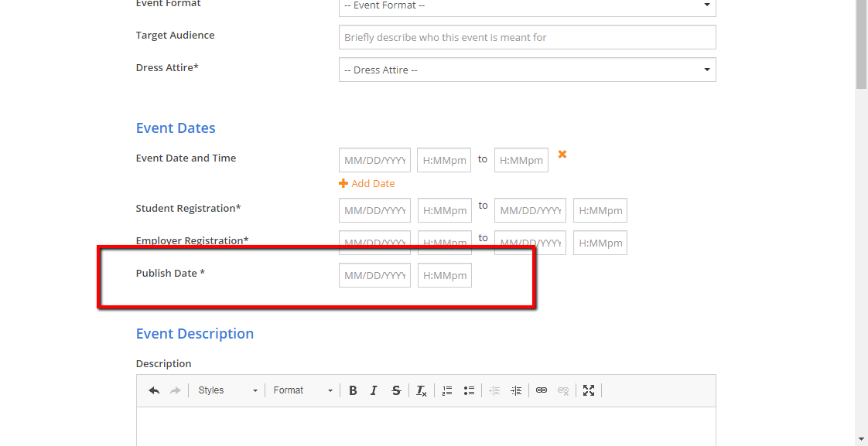
Task: Open the Styles dropdown
Action: click(x=227, y=390)
